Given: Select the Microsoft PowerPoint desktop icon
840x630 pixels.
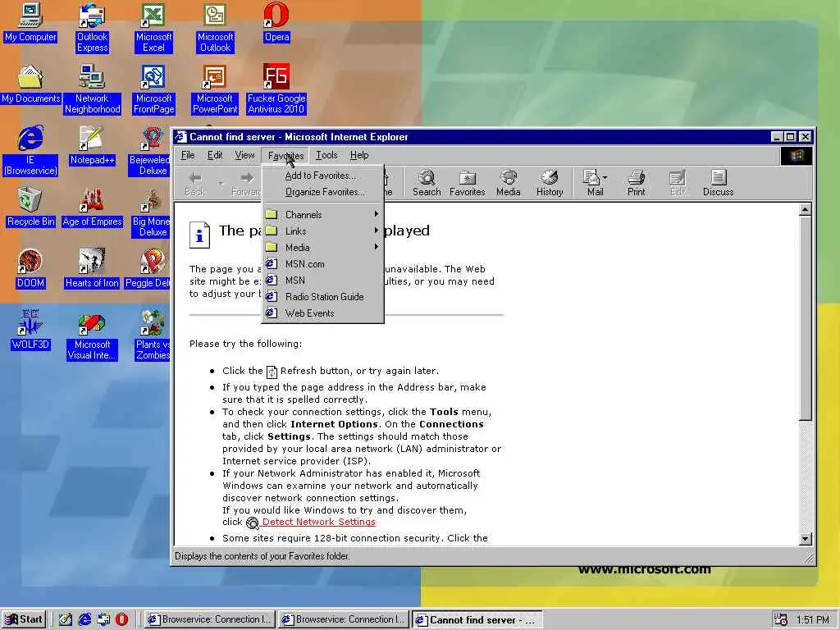Looking at the screenshot, I should pyautogui.click(x=215, y=89).
